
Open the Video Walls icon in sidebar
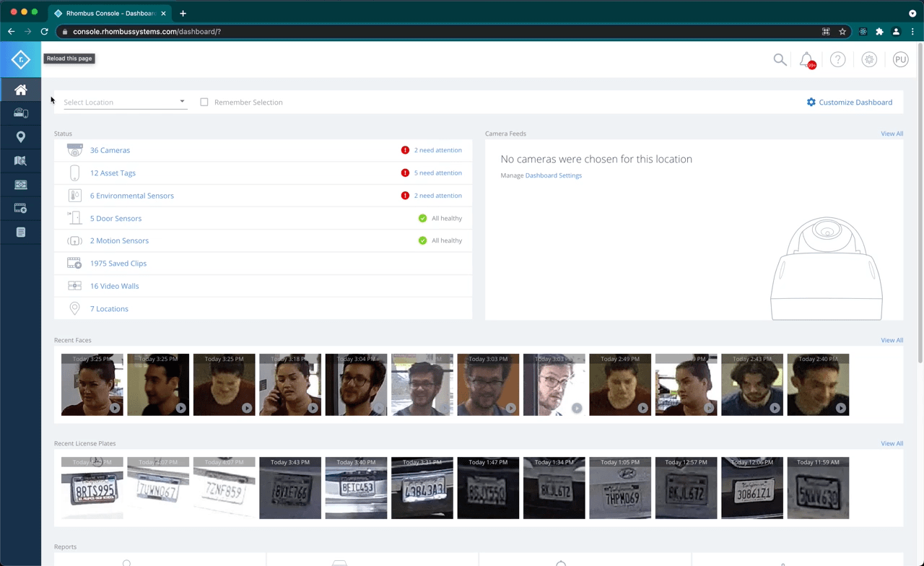point(20,185)
